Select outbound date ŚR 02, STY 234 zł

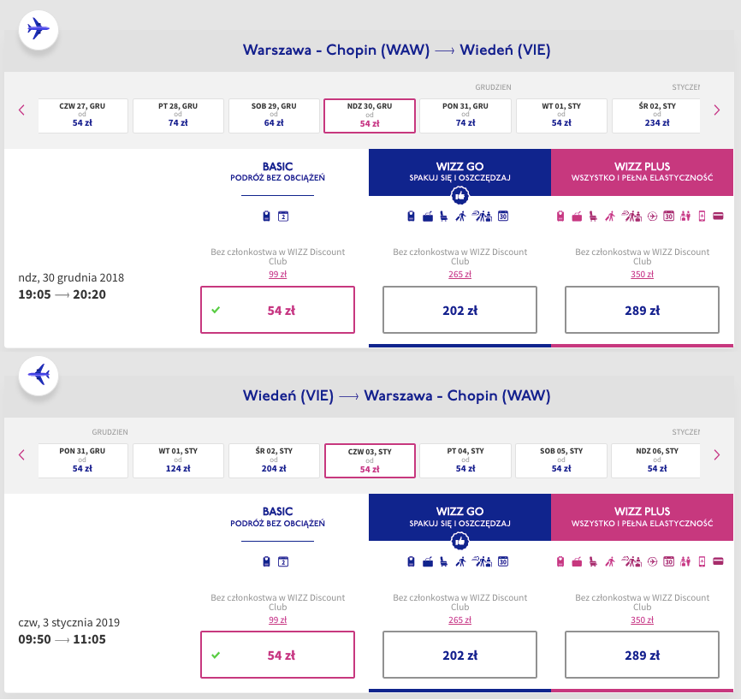pyautogui.click(x=656, y=116)
